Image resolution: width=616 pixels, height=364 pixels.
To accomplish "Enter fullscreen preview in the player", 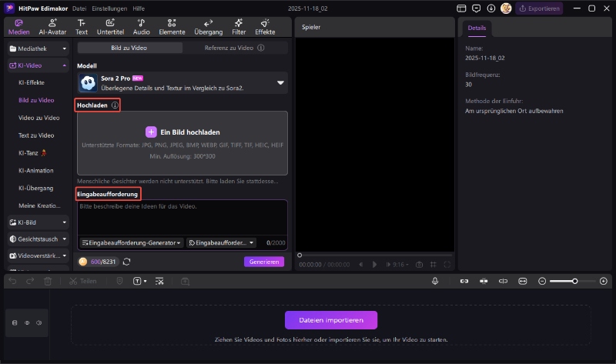I will tap(447, 265).
